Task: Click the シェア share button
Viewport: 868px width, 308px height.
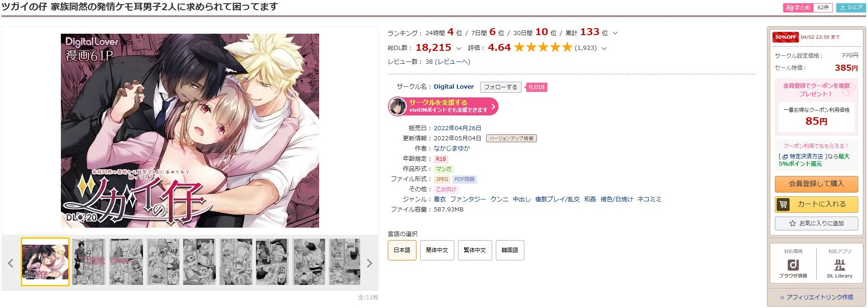Action: (x=850, y=7)
